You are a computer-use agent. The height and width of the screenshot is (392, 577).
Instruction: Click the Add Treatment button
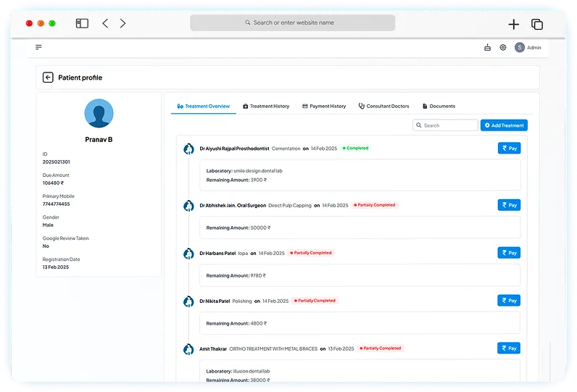(504, 125)
